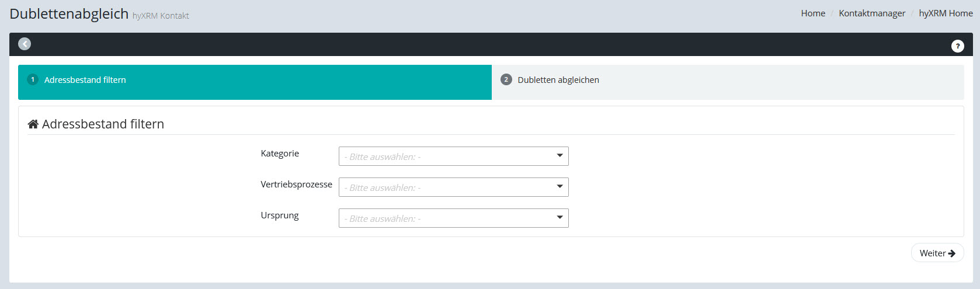980x289 pixels.
Task: Click the Dublettenabgleich page title
Action: tap(69, 14)
